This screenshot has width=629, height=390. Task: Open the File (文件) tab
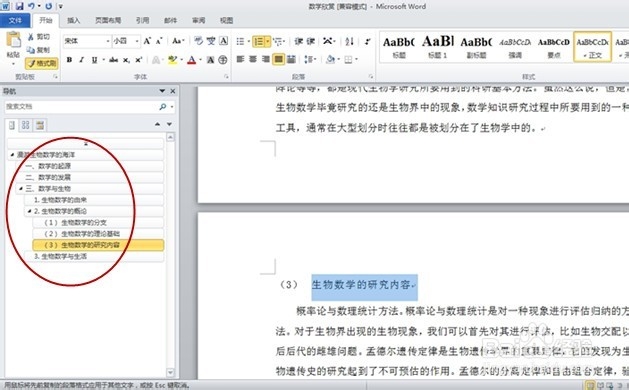tap(15, 20)
